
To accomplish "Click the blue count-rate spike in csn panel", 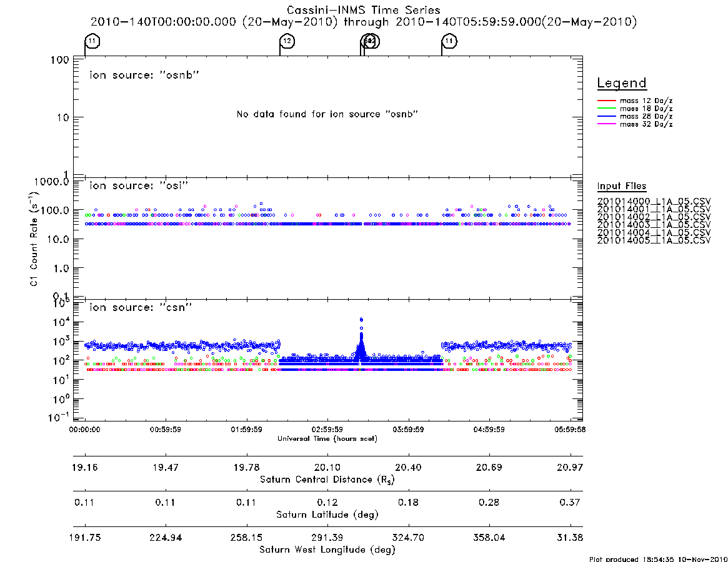I will point(361,339).
